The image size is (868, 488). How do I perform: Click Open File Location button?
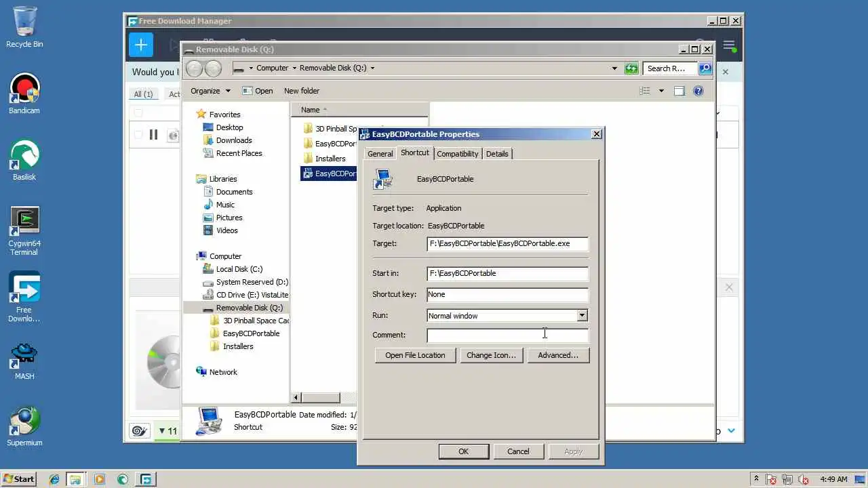tap(415, 355)
